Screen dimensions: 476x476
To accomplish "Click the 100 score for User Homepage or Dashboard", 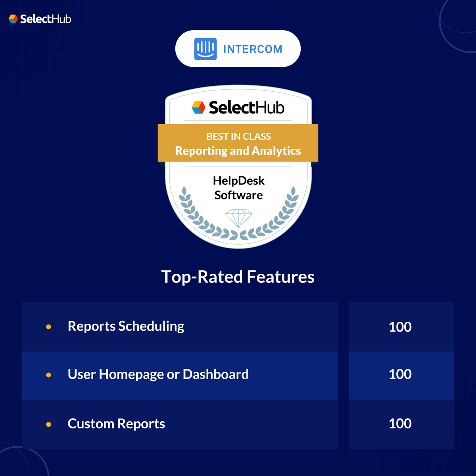I will (400, 374).
